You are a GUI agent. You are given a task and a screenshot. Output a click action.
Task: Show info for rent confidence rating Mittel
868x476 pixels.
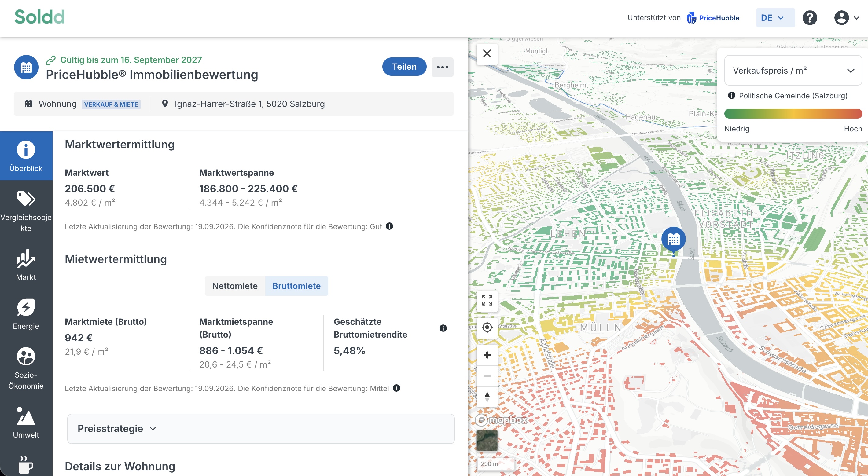point(396,388)
